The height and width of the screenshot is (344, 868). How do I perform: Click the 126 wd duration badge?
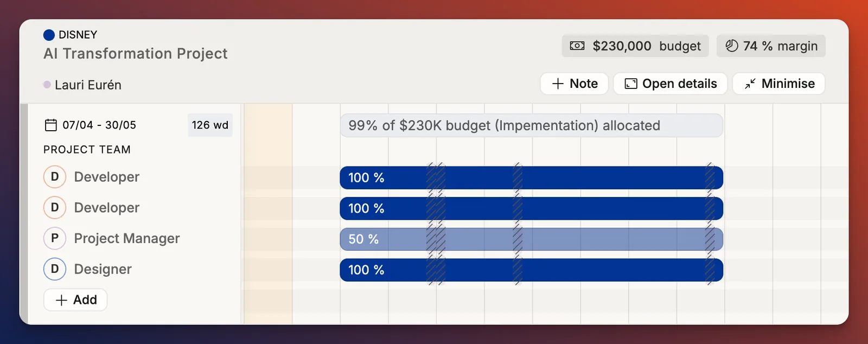point(210,125)
